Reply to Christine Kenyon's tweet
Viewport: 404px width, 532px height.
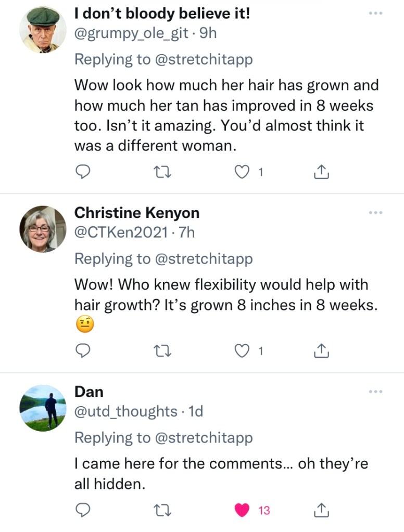(x=83, y=352)
